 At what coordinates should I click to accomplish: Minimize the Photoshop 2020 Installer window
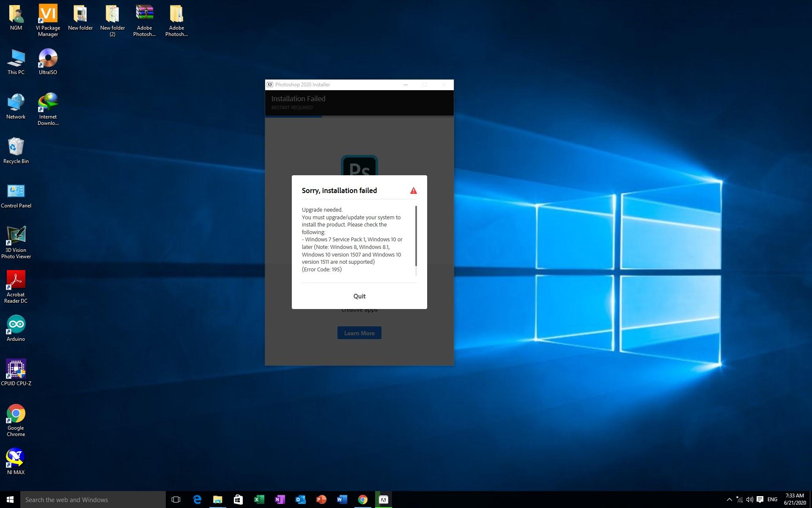(x=406, y=85)
